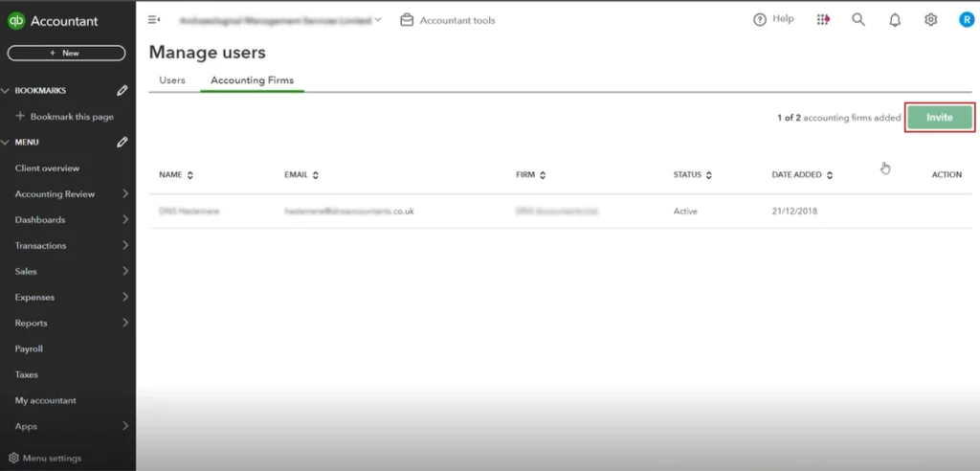Switch to the Users tab
The width and height of the screenshot is (980, 471).
pyautogui.click(x=172, y=80)
